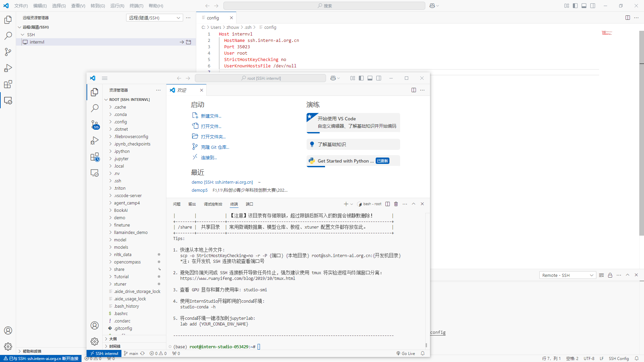The width and height of the screenshot is (644, 362).
Task: Open Get Started with Python walkthrough
Action: pyautogui.click(x=353, y=161)
